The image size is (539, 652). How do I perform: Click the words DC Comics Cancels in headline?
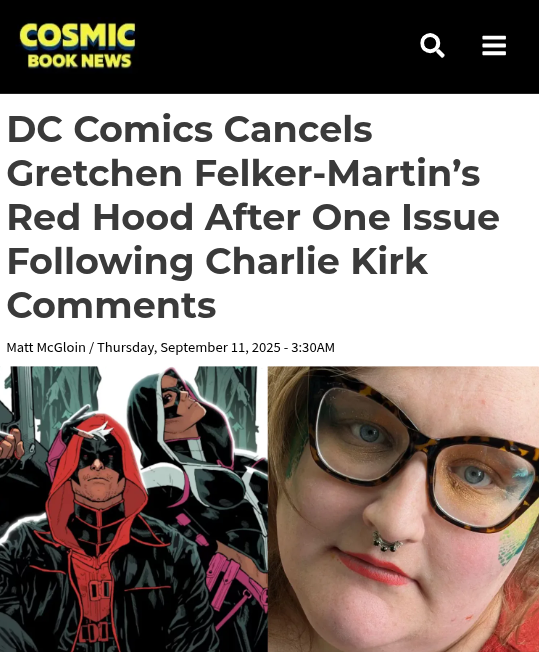click(190, 129)
